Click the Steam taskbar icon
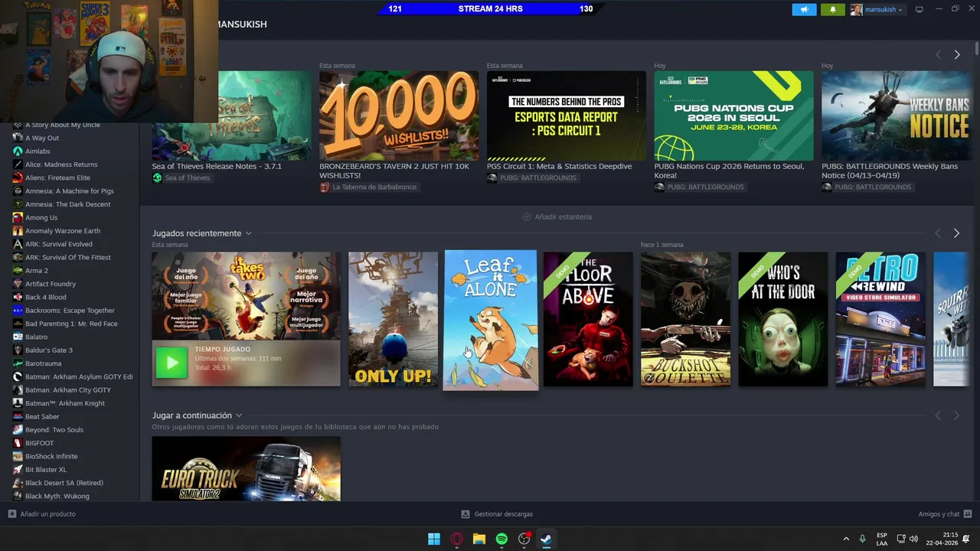The image size is (980, 551). coord(547,539)
